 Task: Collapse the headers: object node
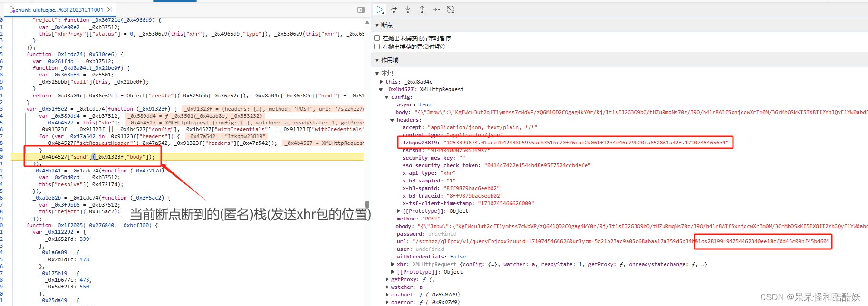pos(392,120)
